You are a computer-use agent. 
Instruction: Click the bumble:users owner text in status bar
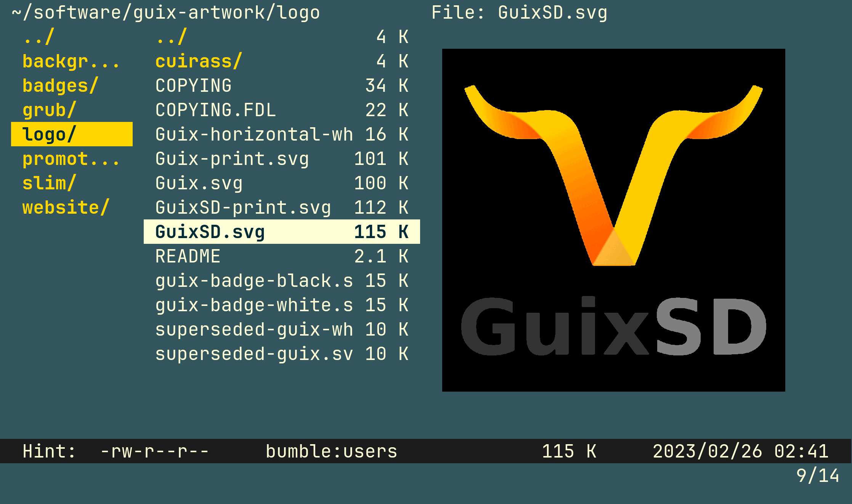[x=331, y=451]
